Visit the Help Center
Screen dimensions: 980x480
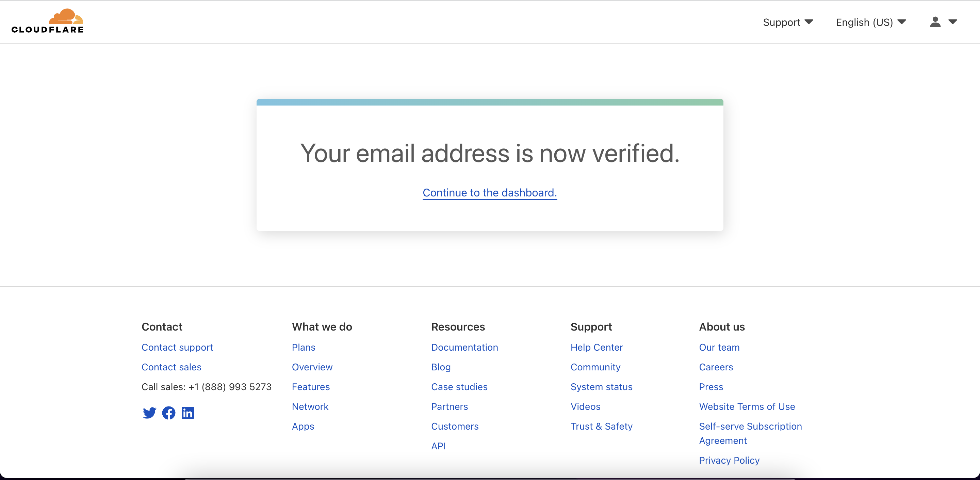596,347
